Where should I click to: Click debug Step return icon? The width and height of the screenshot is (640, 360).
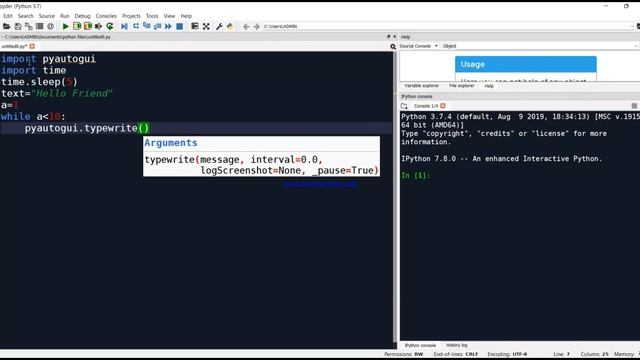click(x=158, y=26)
